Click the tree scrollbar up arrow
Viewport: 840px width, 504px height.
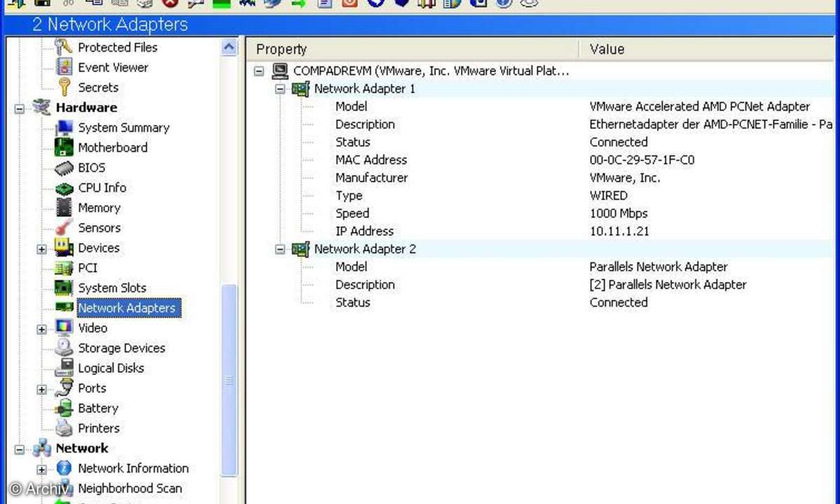pos(229,48)
